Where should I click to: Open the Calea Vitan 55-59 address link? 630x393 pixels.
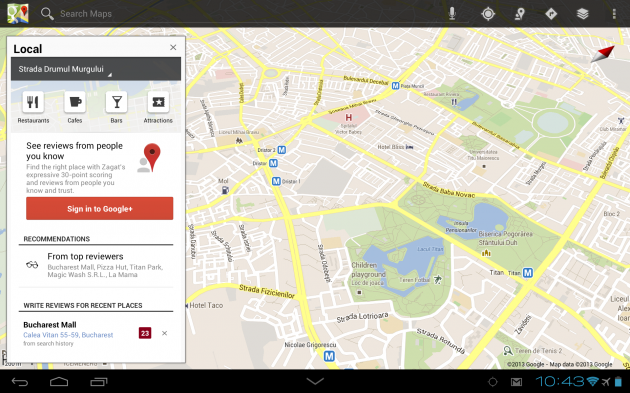68,335
